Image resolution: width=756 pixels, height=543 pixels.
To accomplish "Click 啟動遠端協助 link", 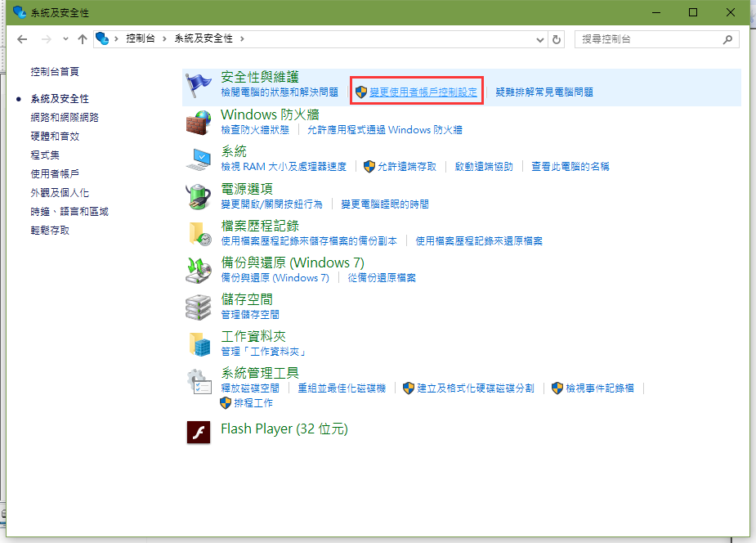I will [x=484, y=166].
